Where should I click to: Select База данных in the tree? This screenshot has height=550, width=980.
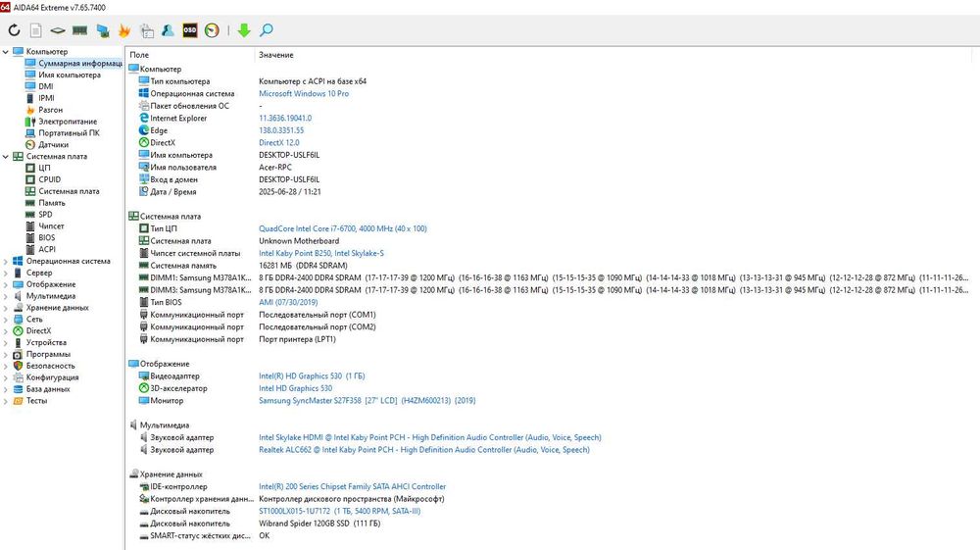(x=47, y=389)
